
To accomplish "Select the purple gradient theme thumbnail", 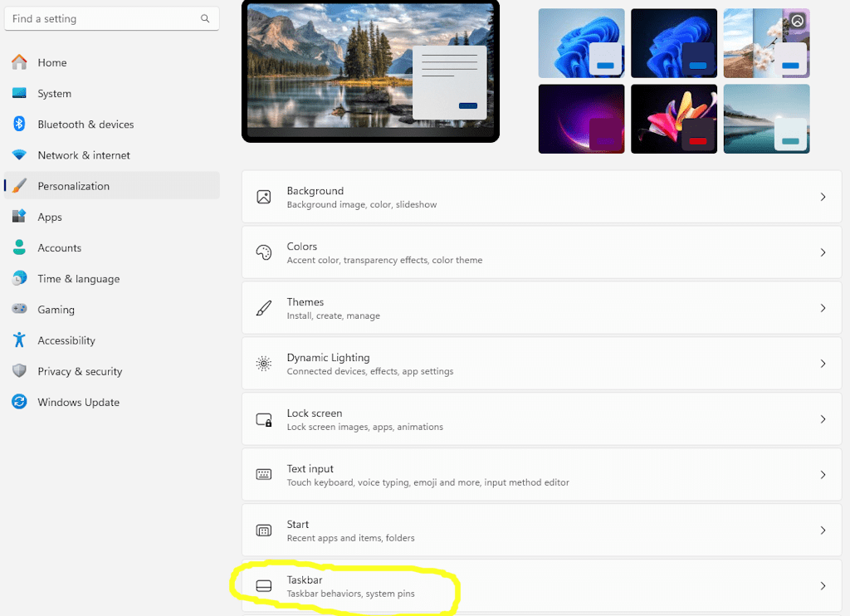I will tap(581, 119).
